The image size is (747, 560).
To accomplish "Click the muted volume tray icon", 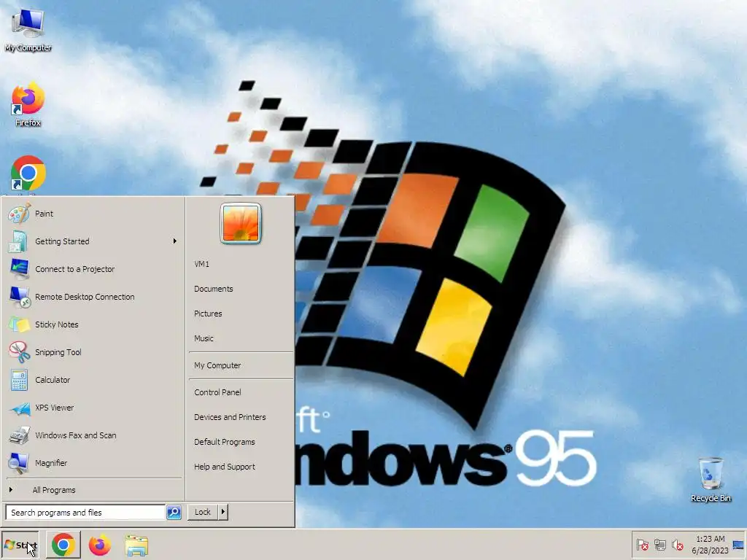I will (677, 545).
